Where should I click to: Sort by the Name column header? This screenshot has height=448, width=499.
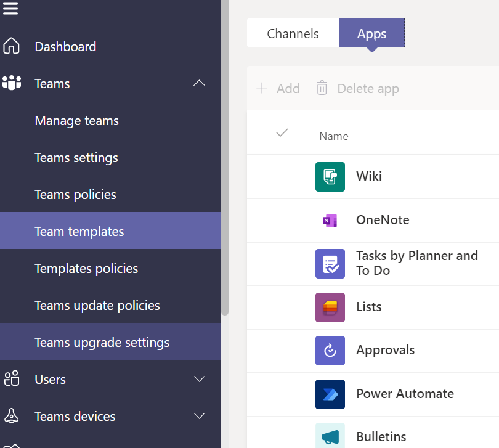(334, 136)
